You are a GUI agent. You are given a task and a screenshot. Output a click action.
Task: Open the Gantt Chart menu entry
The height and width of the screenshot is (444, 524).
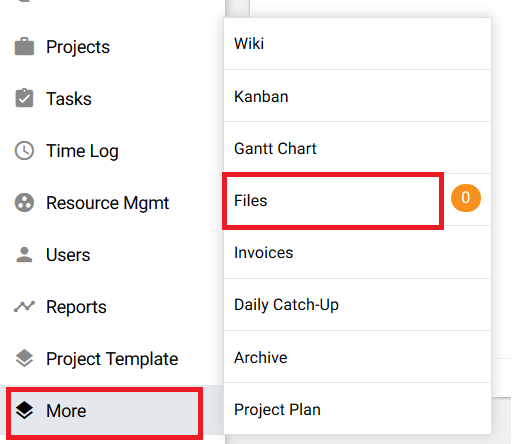click(357, 148)
